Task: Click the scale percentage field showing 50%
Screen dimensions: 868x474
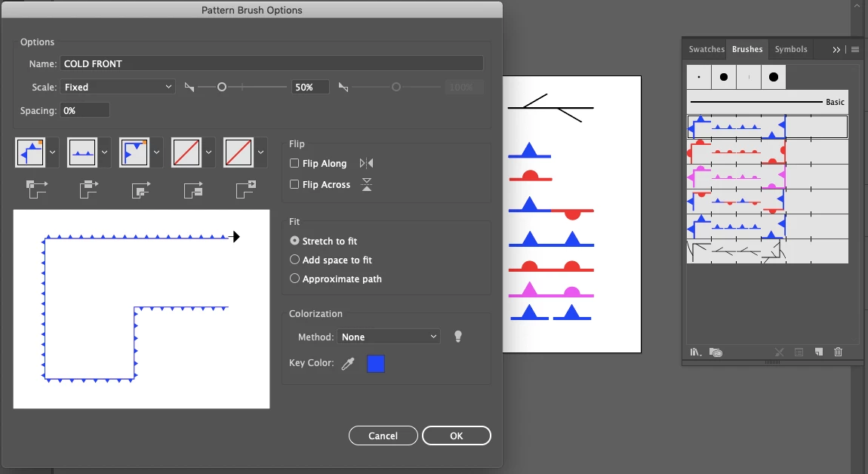Action: [x=310, y=87]
